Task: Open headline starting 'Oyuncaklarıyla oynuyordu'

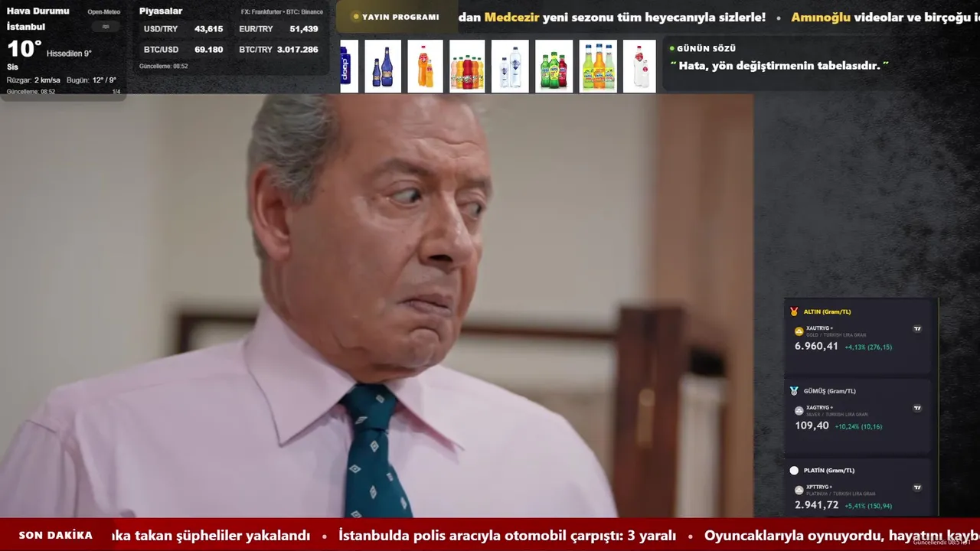Action: tap(842, 535)
